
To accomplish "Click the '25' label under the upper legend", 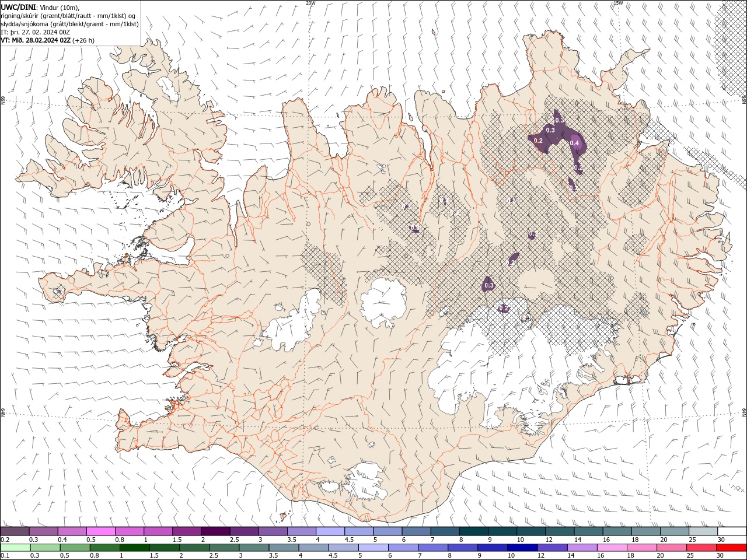I will coord(692,540).
